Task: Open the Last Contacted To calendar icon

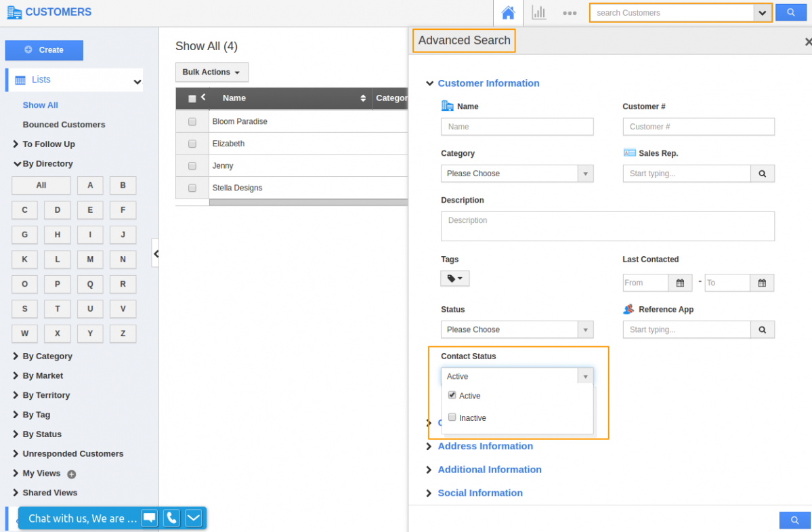Action: [762, 283]
